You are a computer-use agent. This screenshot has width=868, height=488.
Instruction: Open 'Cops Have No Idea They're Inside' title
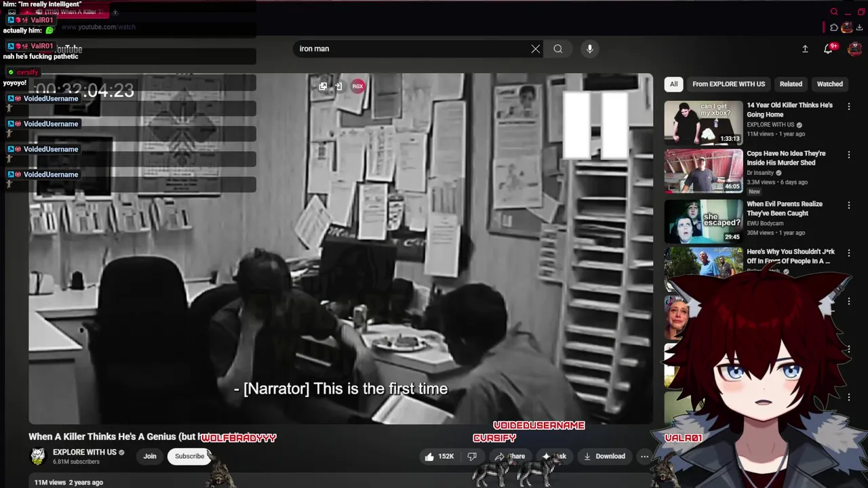tap(787, 158)
